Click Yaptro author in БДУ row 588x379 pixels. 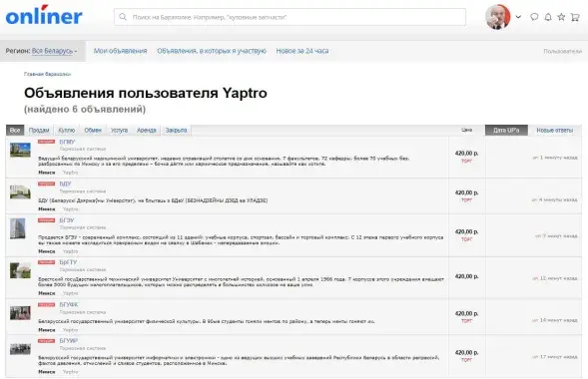pyautogui.click(x=70, y=209)
